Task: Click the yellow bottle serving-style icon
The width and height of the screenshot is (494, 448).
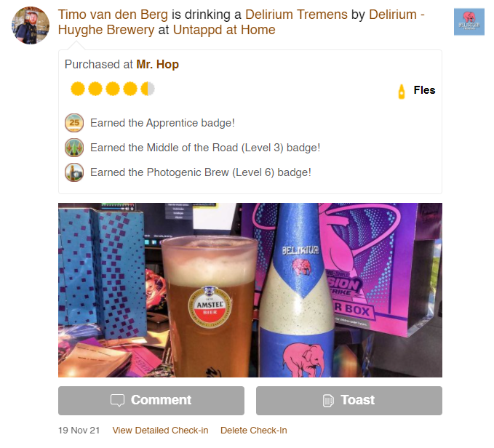Action: click(x=402, y=92)
